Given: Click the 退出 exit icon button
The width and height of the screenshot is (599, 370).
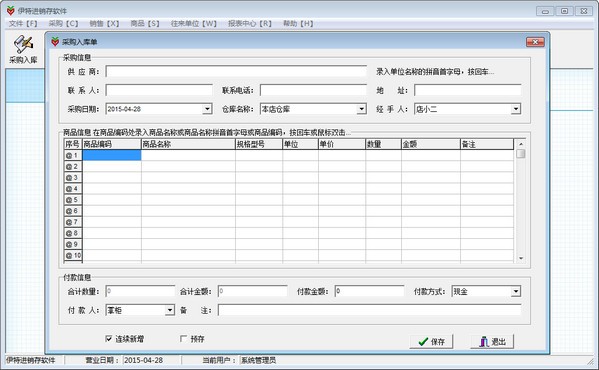Looking at the screenshot, I should 492,341.
